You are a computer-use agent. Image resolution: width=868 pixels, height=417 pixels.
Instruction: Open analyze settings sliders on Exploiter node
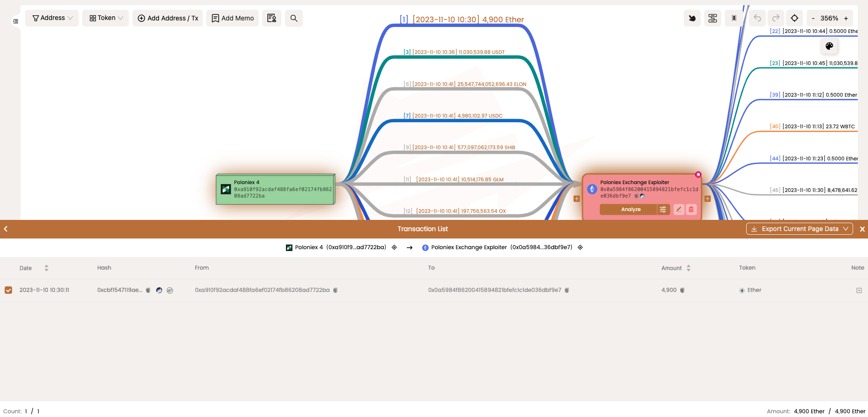(x=663, y=210)
